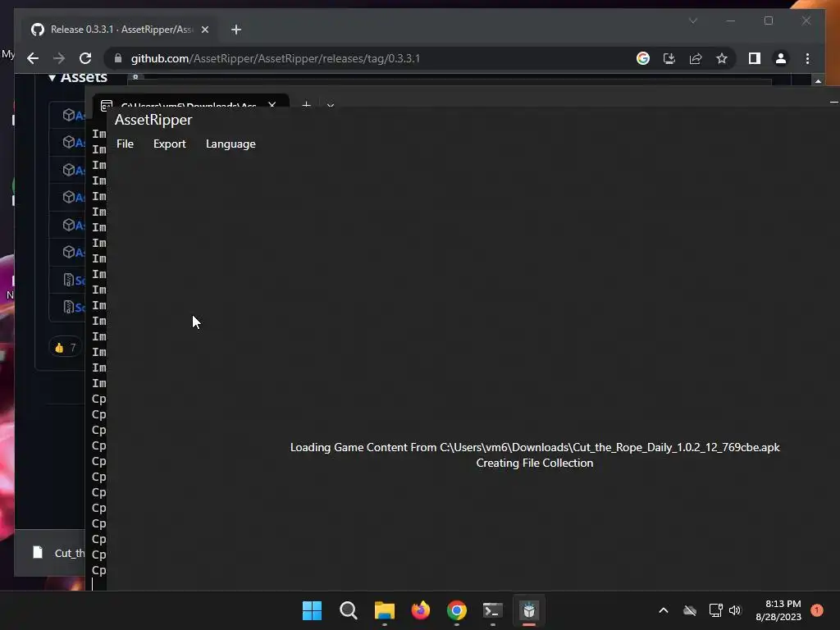840x630 pixels.
Task: Open the File menu in AssetRipper
Action: pyautogui.click(x=125, y=144)
